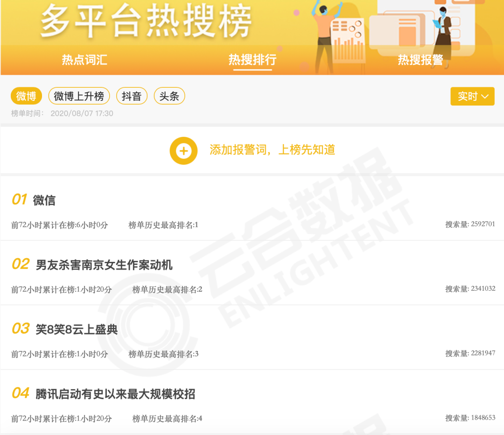
Task: Choose the 微博上升榜 filter pill
Action: (x=79, y=96)
